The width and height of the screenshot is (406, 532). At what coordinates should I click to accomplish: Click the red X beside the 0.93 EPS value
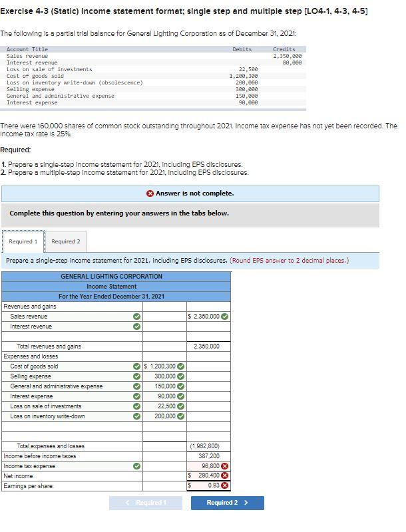click(224, 486)
